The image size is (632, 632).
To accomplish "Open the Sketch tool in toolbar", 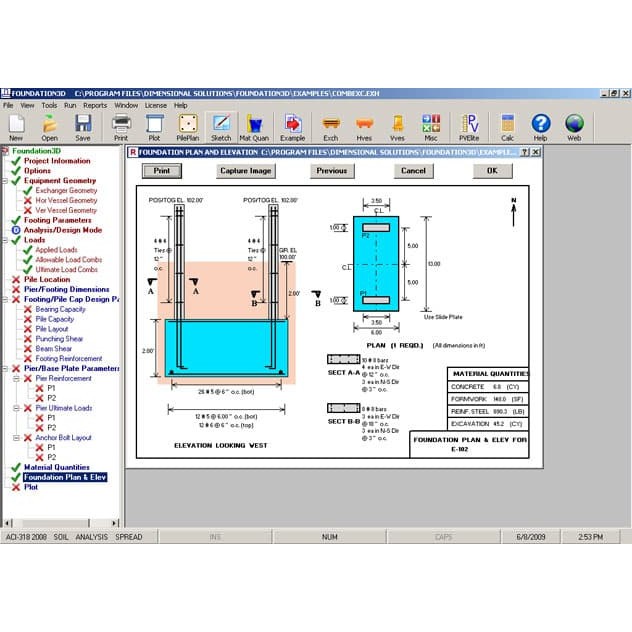I will point(222,125).
